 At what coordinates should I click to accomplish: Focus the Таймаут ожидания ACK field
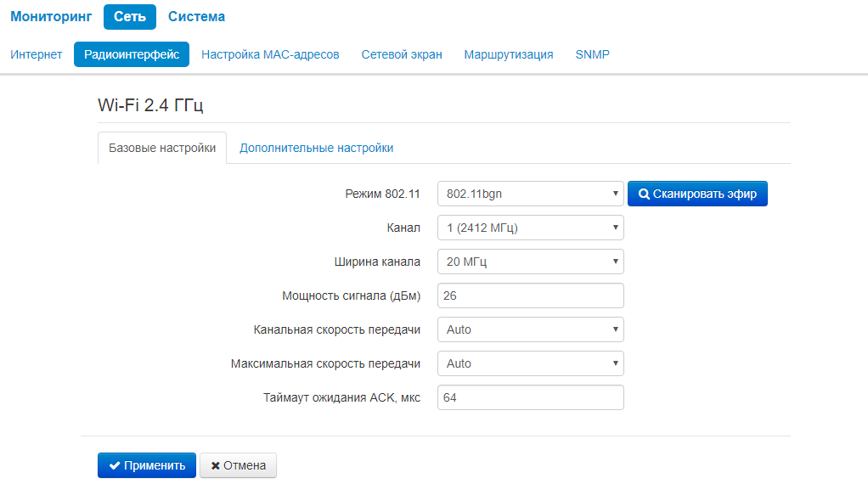[x=530, y=397]
